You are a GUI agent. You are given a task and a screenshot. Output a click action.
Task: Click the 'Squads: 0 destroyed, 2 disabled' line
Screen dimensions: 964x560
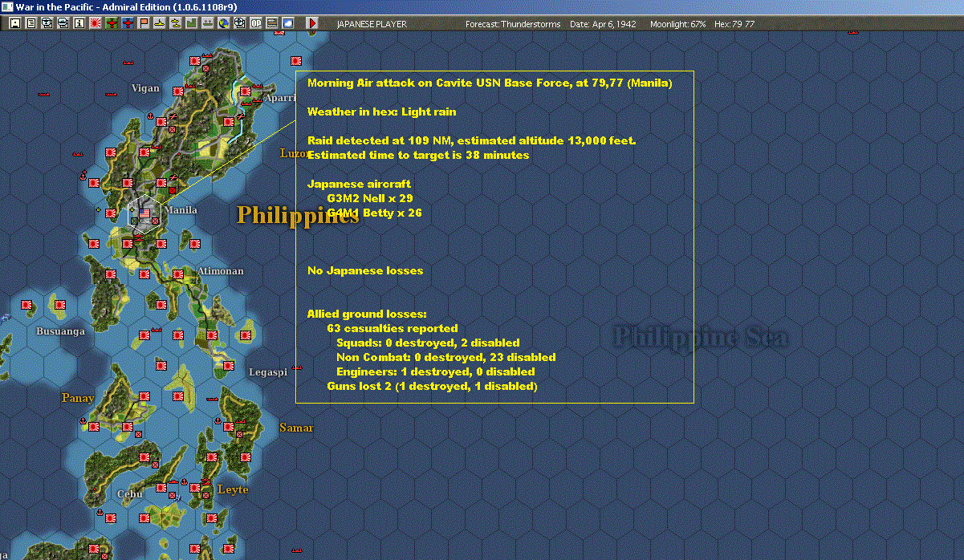pos(428,343)
